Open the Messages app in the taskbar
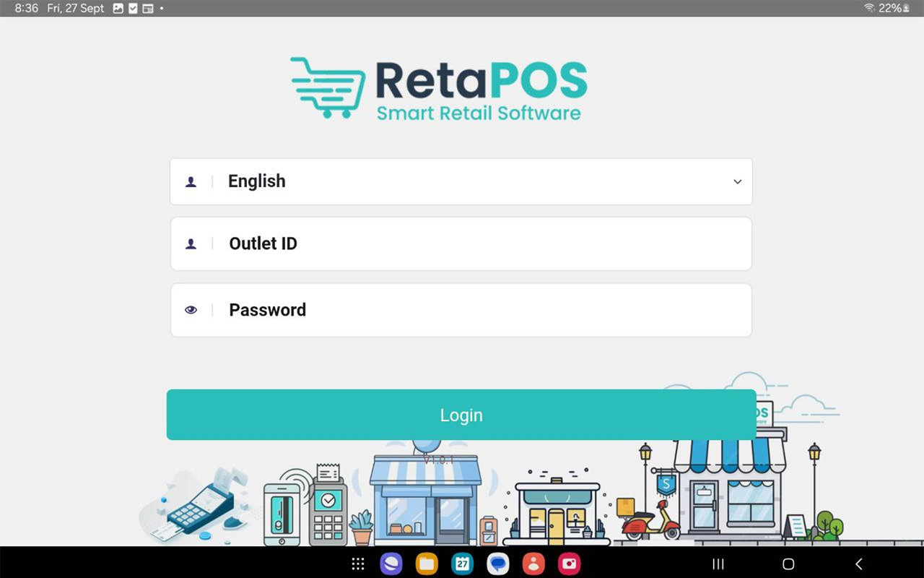Viewport: 924px width, 578px height. pyautogui.click(x=497, y=564)
